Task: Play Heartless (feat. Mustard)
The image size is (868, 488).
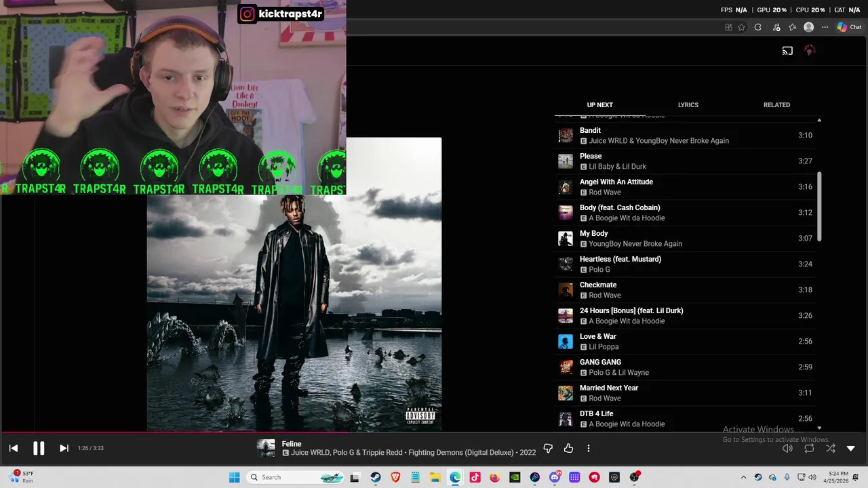Action: tap(685, 264)
